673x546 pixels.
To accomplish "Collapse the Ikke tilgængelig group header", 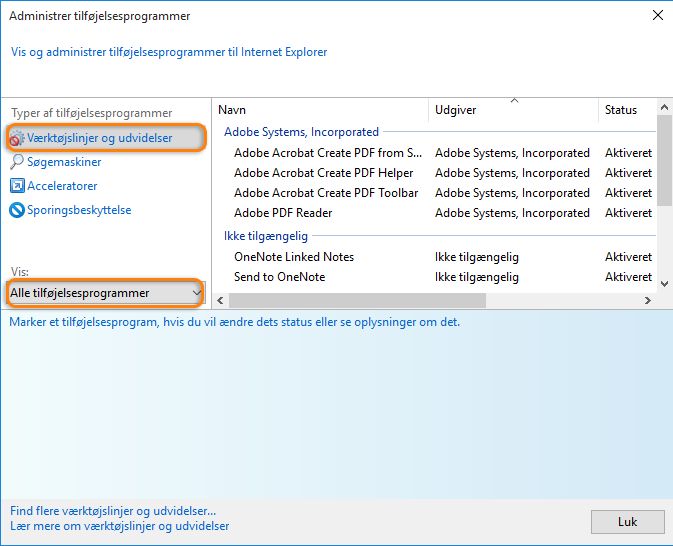I will tap(266, 236).
